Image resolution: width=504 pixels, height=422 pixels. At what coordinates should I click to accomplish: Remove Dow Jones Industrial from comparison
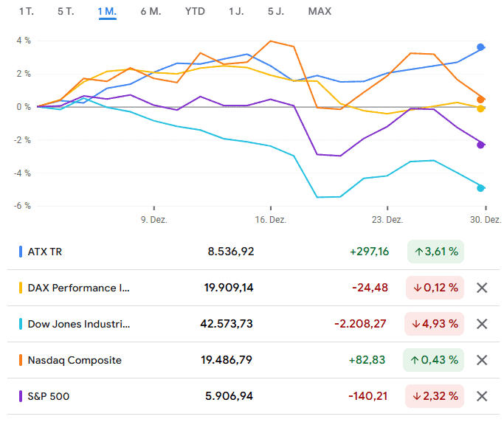tap(482, 324)
